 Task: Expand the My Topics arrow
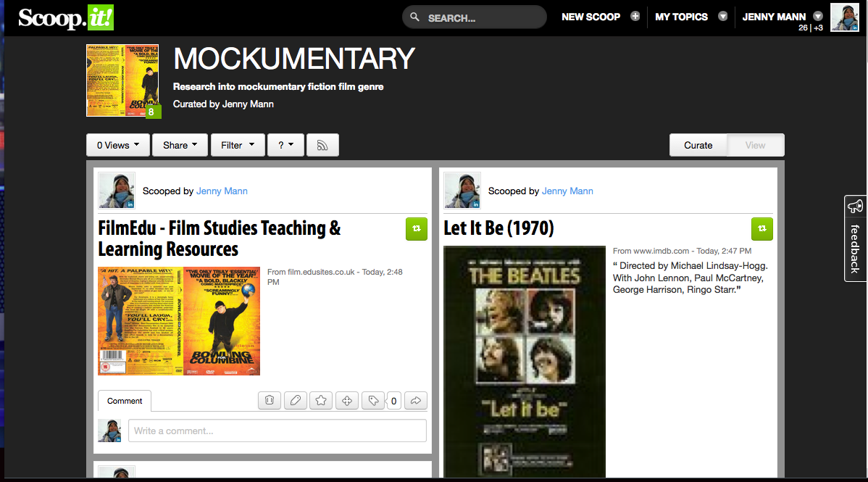click(x=722, y=17)
